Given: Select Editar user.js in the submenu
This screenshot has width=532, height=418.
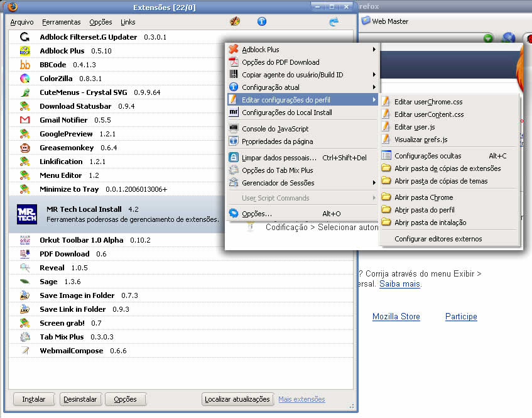Looking at the screenshot, I should pyautogui.click(x=450, y=126).
